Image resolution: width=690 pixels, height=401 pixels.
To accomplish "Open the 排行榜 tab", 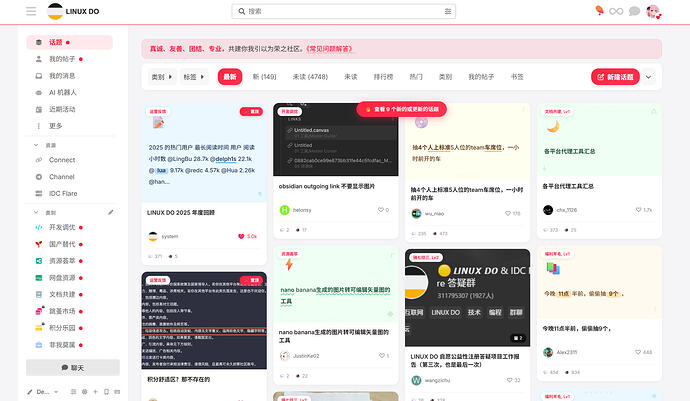I will [x=383, y=77].
